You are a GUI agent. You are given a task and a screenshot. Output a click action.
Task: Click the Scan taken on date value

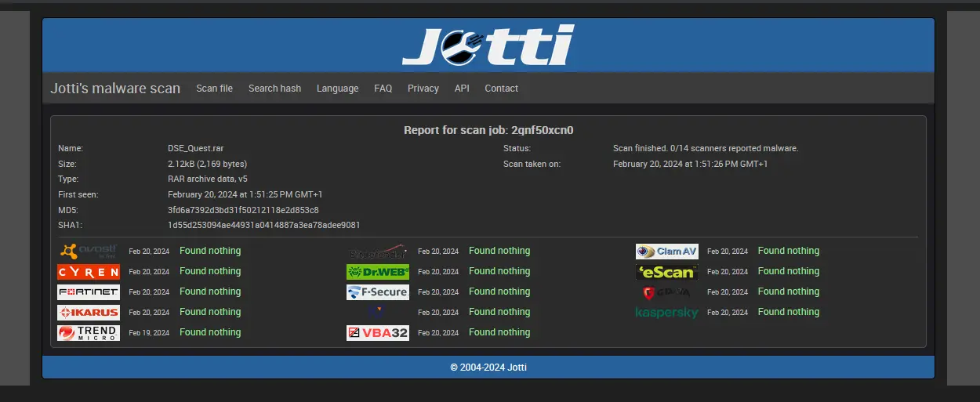690,164
